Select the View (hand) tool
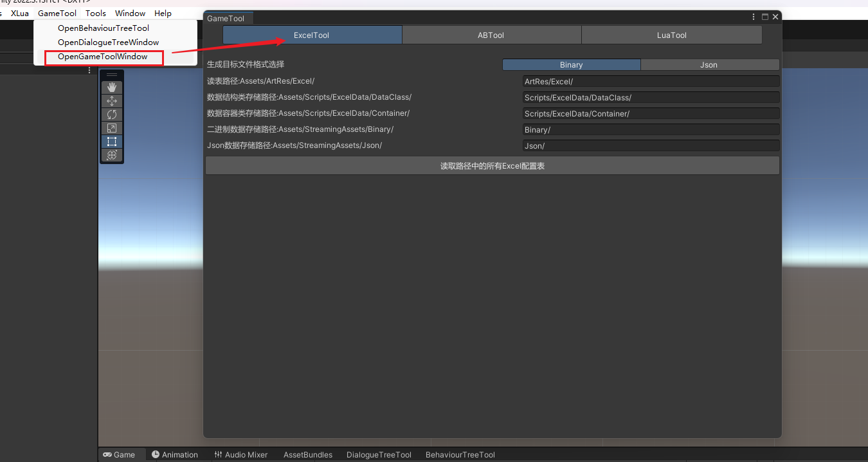This screenshot has height=462, width=868. 112,87
